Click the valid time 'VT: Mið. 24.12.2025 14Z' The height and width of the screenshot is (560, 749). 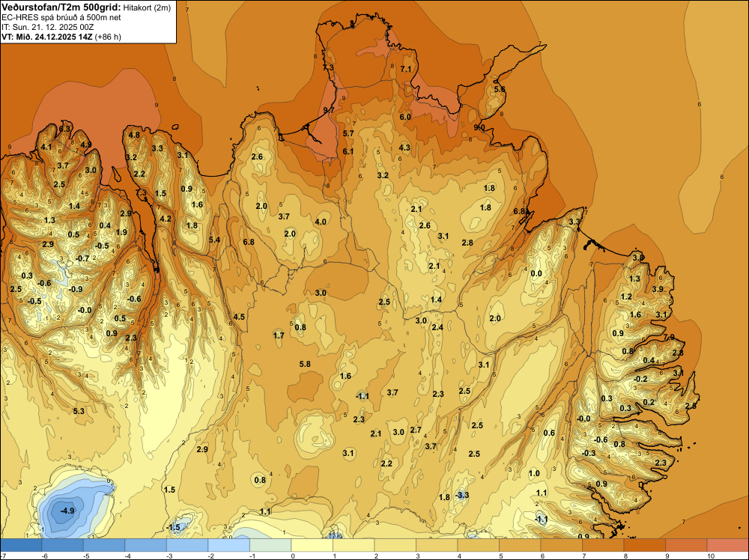(46, 36)
